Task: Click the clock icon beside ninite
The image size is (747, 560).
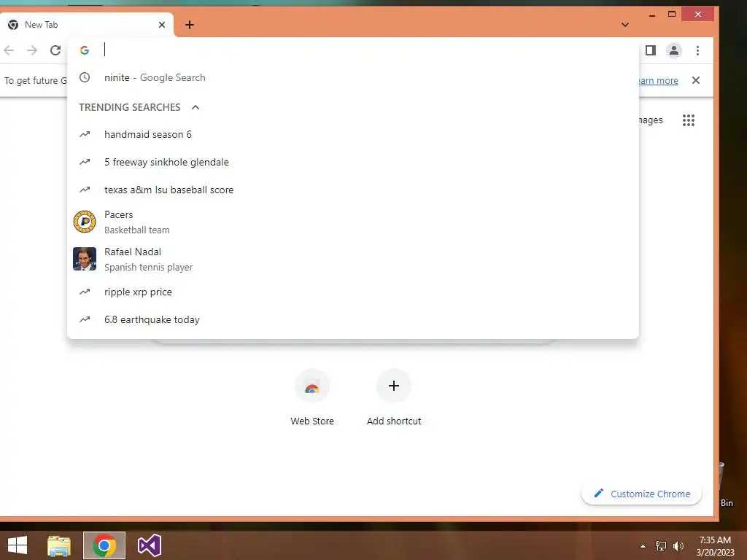Action: pos(85,77)
